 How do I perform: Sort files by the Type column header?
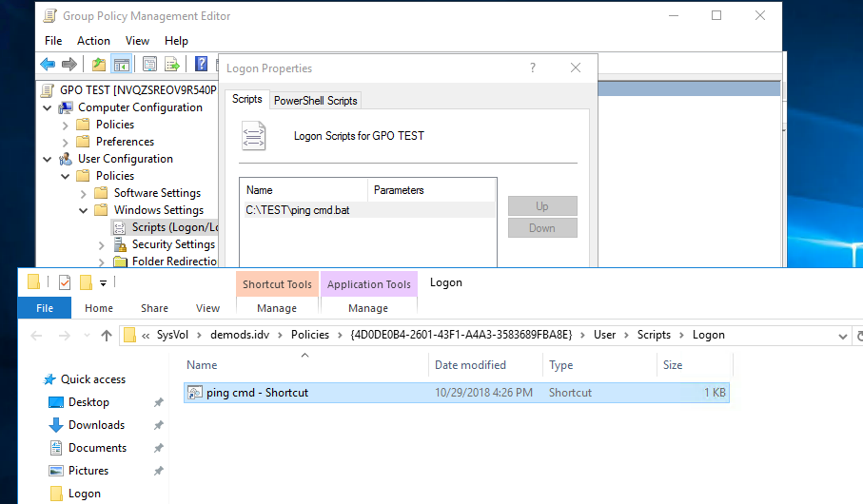pyautogui.click(x=600, y=365)
